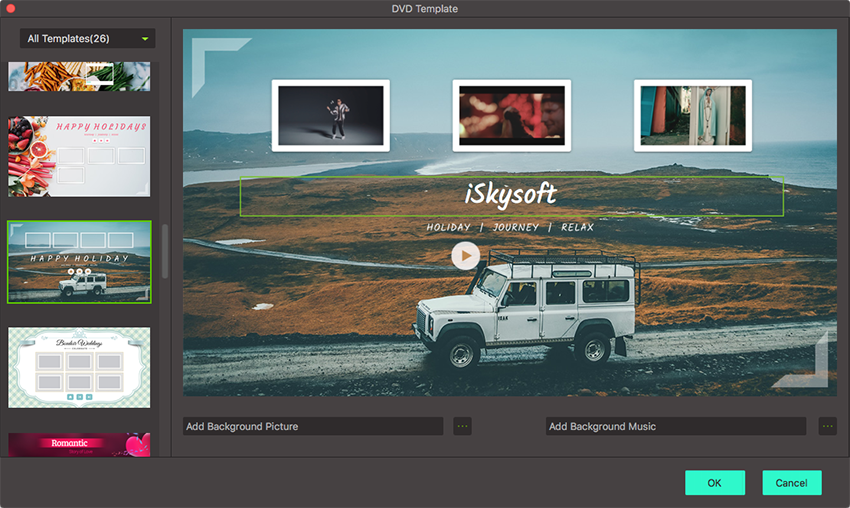Click the Add Background Picture field

pyautogui.click(x=313, y=426)
